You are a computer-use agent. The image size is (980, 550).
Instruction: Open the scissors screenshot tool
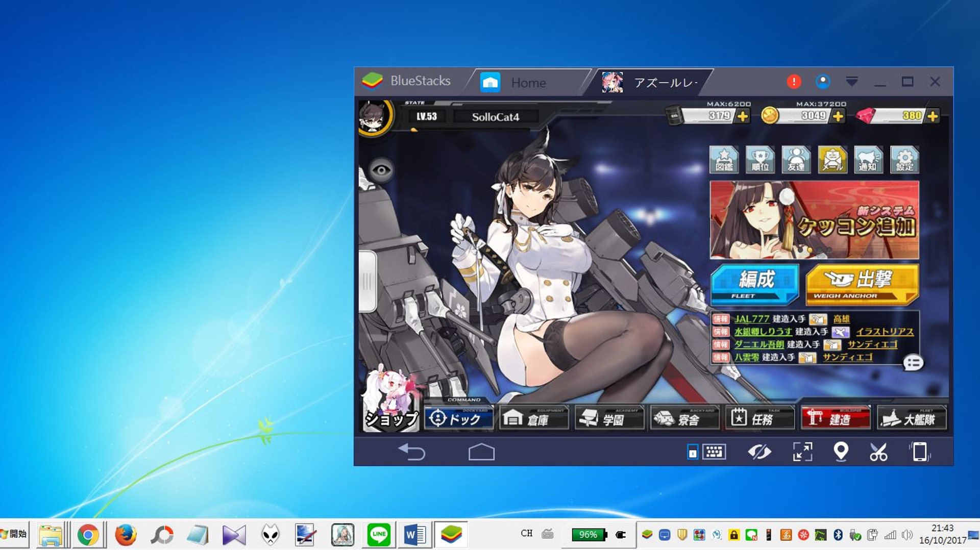878,452
